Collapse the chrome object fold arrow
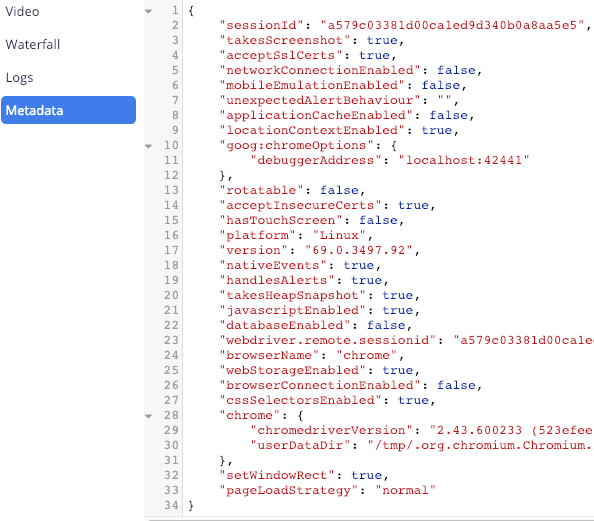 pyautogui.click(x=149, y=416)
